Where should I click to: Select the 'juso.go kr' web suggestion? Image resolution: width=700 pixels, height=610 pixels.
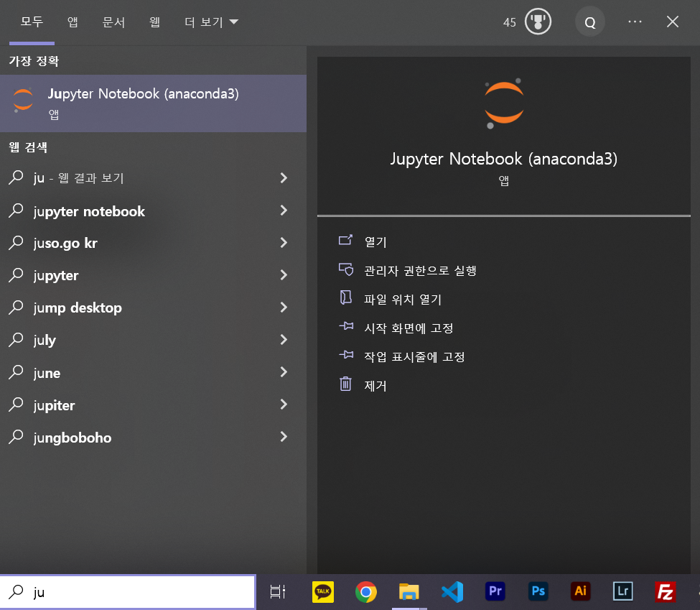pyautogui.click(x=65, y=243)
